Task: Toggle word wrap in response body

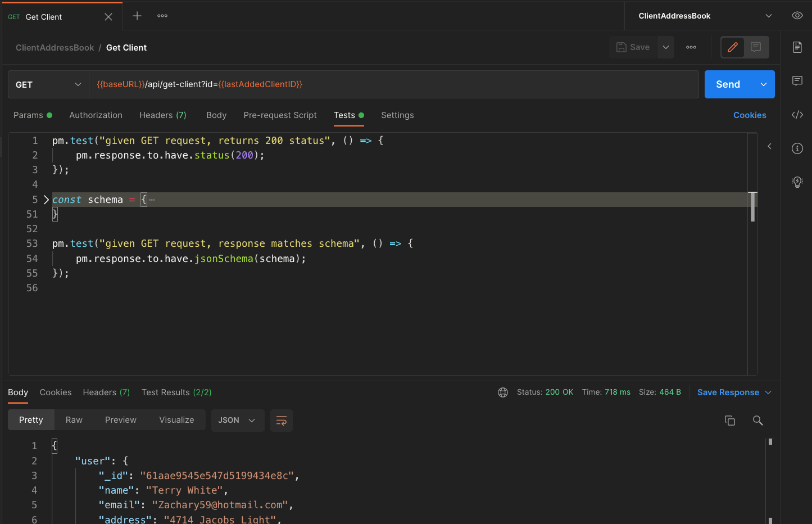Action: [282, 421]
